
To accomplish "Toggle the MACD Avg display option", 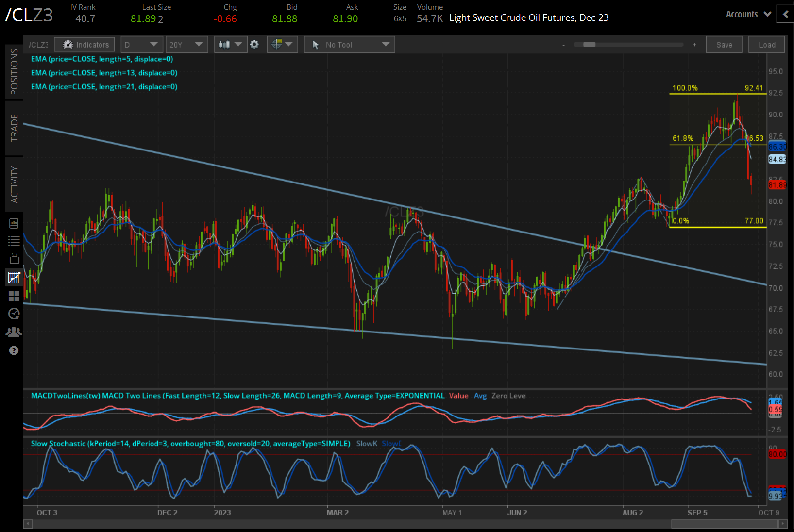I will point(480,396).
